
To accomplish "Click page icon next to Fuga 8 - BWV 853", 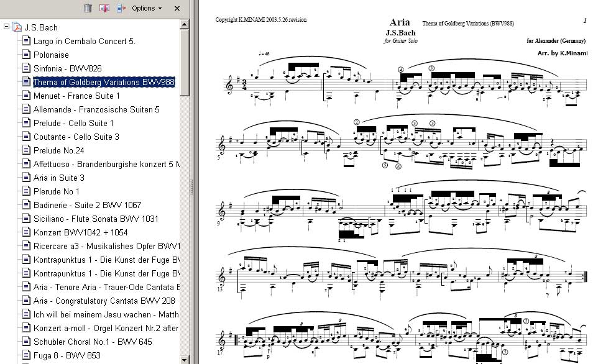I will [x=26, y=355].
